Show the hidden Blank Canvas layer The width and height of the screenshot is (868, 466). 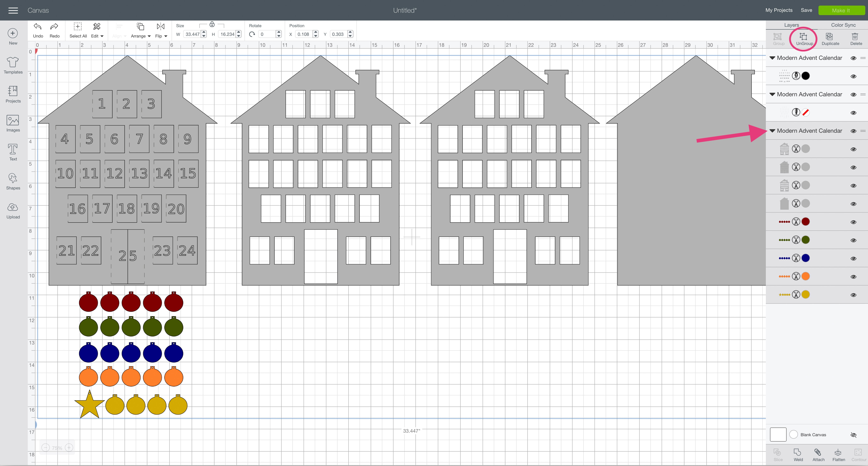[853, 435]
